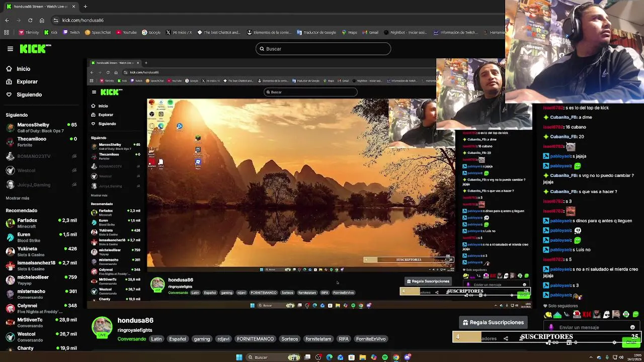This screenshot has width=644, height=362.
Task: Expand following list with Mostrar más
Action: pos(18,198)
